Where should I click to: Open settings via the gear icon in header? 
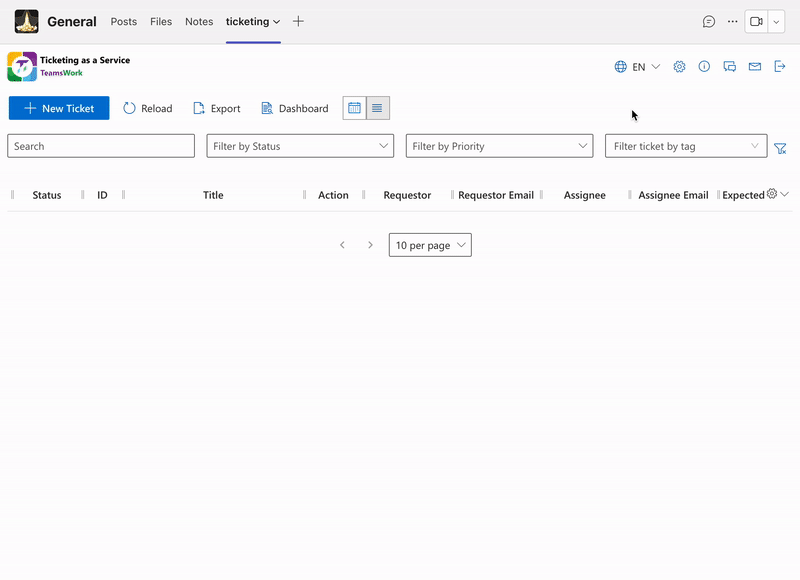679,66
